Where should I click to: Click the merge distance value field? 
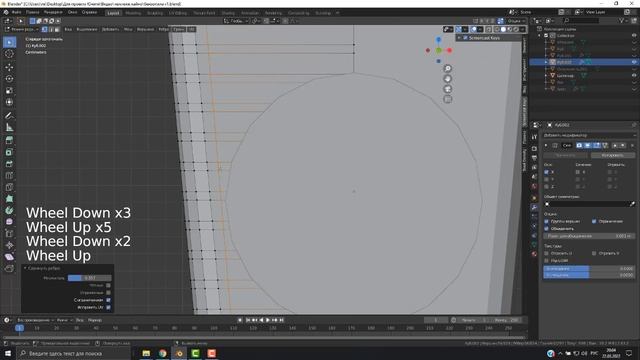589,236
